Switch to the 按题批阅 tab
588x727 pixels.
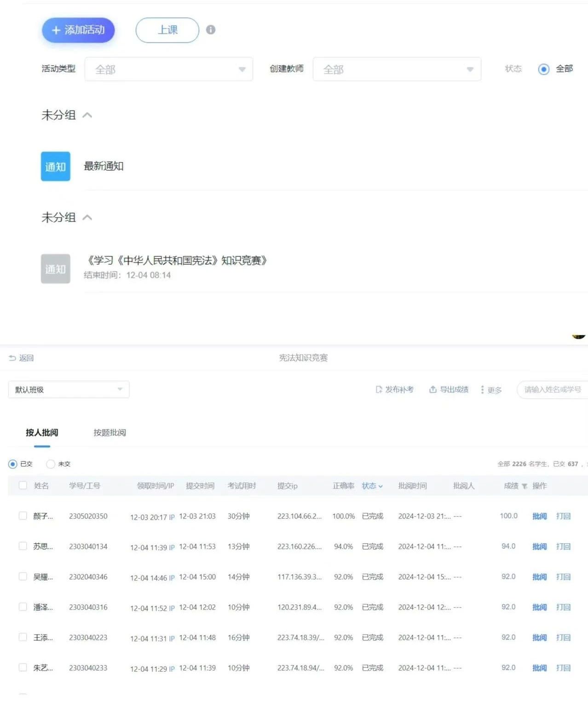point(110,433)
